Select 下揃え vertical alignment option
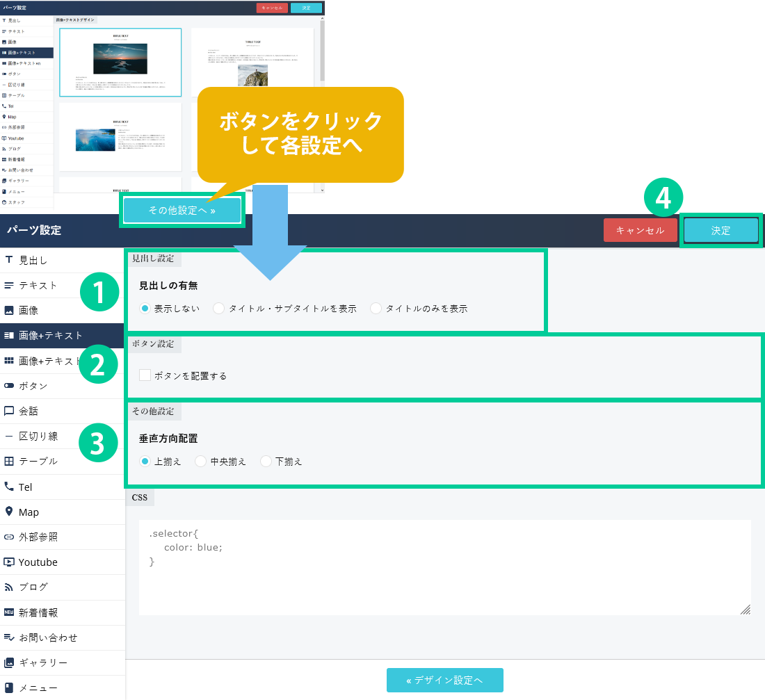This screenshot has height=700, width=765. 266,462
